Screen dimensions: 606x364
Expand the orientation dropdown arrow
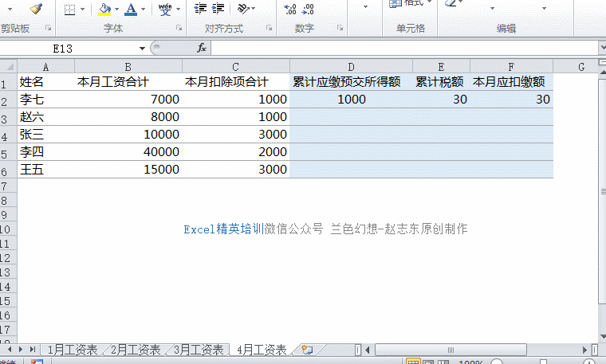point(253,9)
